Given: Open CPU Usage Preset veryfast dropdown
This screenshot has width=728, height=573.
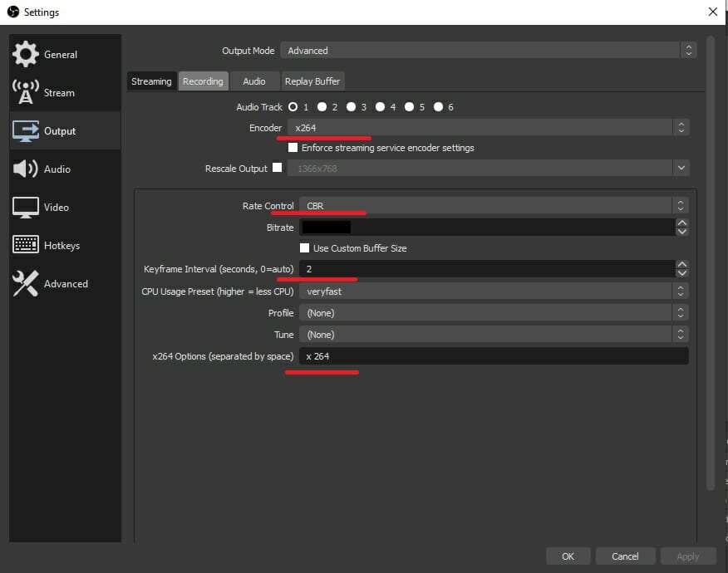Looking at the screenshot, I should [494, 291].
